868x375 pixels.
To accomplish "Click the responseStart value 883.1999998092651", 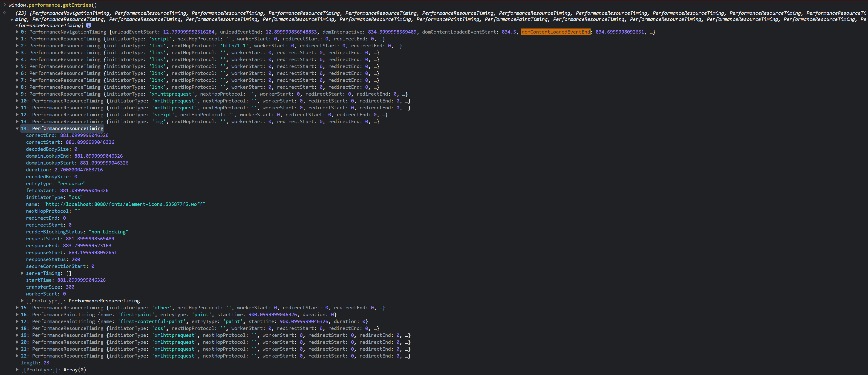I will tap(93, 253).
